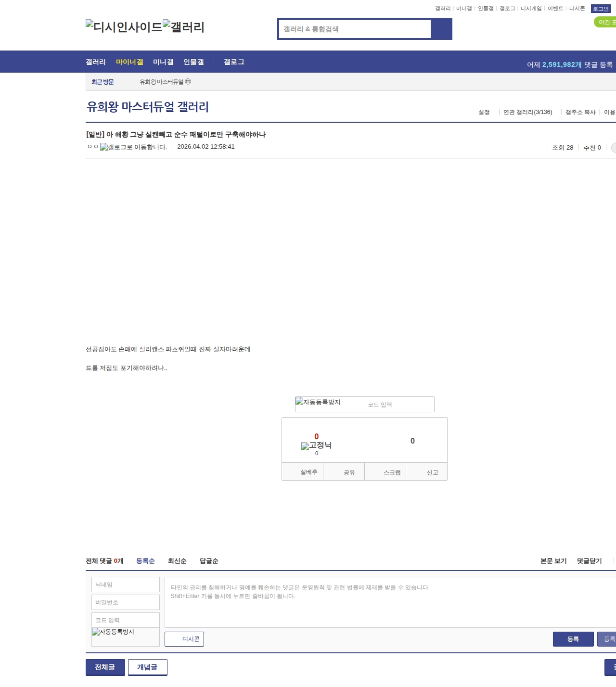Viewport: 616px width, 687px height.
Task: Toggle the 야간 모드 night mode button
Action: pos(605,22)
